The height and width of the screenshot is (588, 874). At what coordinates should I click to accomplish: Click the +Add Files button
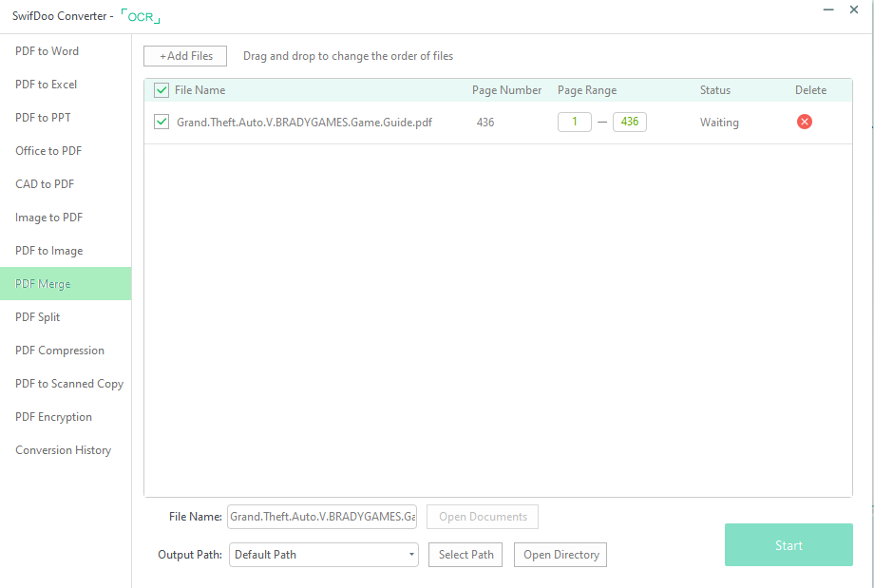click(x=185, y=56)
